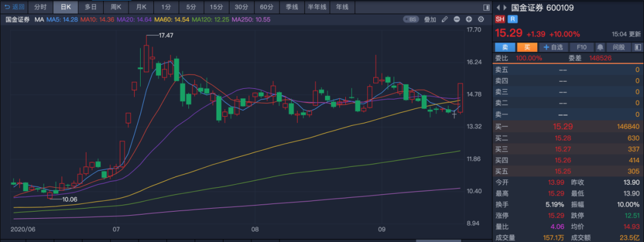This screenshot has width=644, height=242.
Task: Click the orange 买 buy button
Action: tap(527, 47)
